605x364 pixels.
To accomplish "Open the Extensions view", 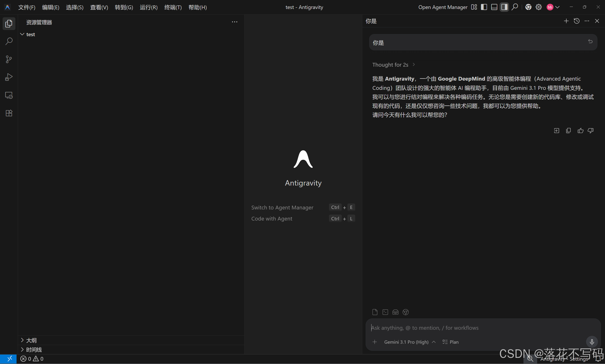I will pos(9,113).
